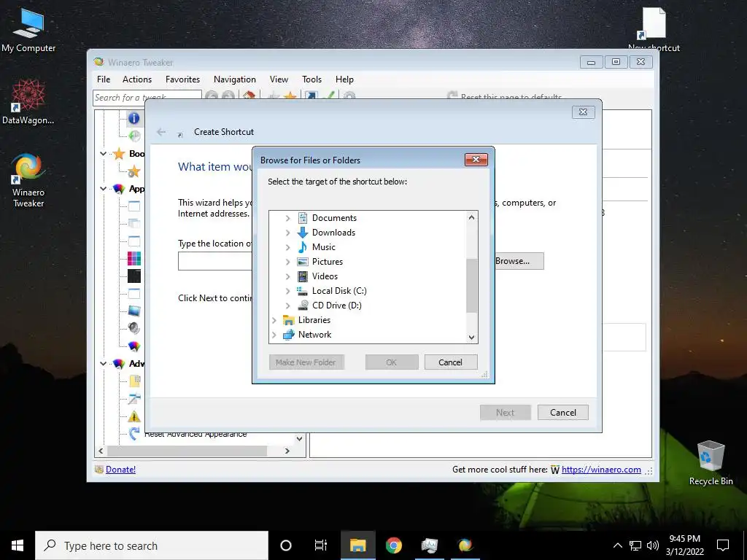The width and height of the screenshot is (747, 560).
Task: Select the Local Disk (C:) drive icon
Action: click(x=303, y=291)
